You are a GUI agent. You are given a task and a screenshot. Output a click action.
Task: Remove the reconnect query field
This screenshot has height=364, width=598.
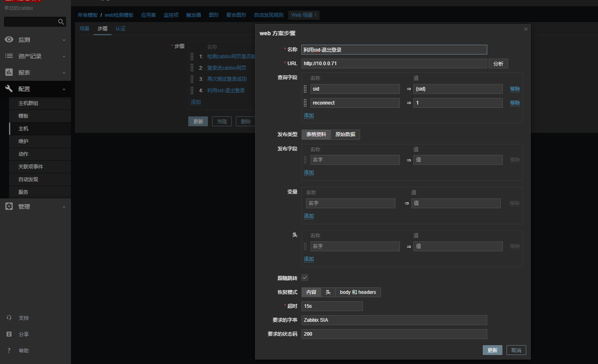(x=515, y=103)
